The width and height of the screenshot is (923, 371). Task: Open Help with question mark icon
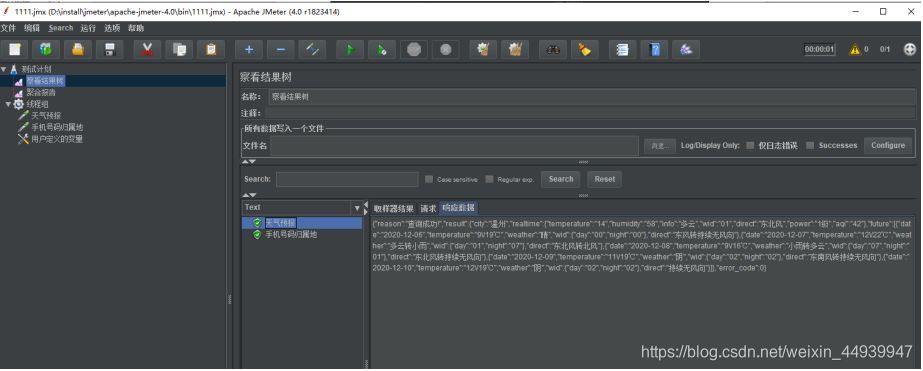pos(654,49)
